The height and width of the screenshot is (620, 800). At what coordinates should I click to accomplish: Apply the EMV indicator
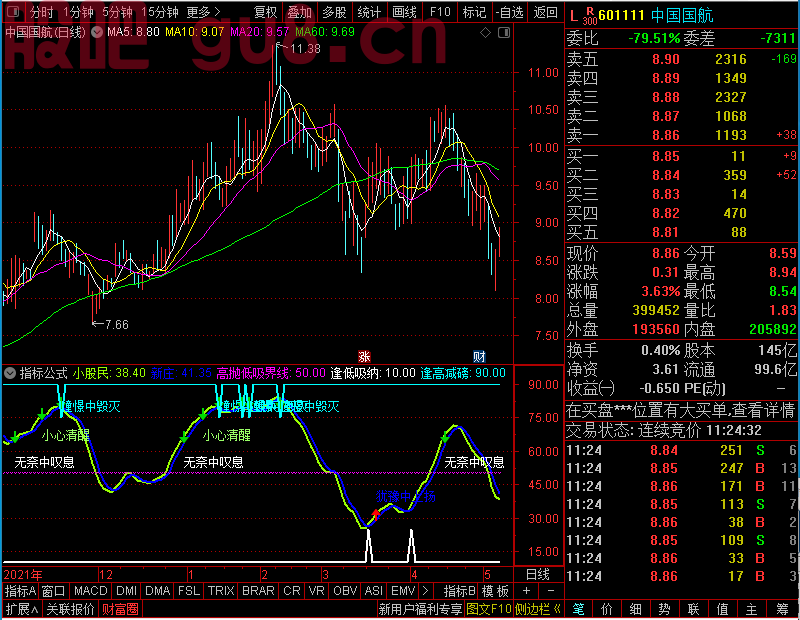403,591
